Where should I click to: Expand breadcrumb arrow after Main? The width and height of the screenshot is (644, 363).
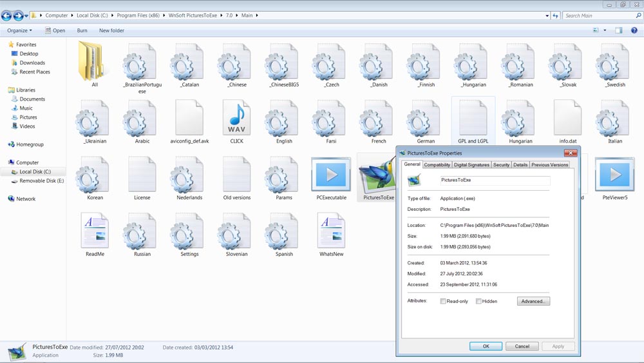(257, 15)
